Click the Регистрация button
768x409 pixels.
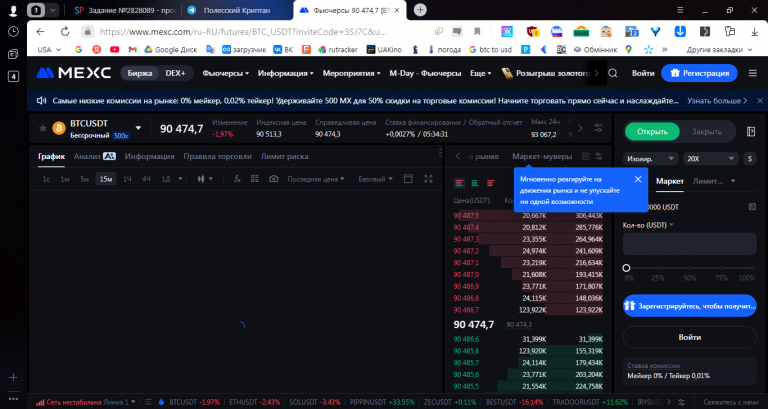click(x=699, y=73)
